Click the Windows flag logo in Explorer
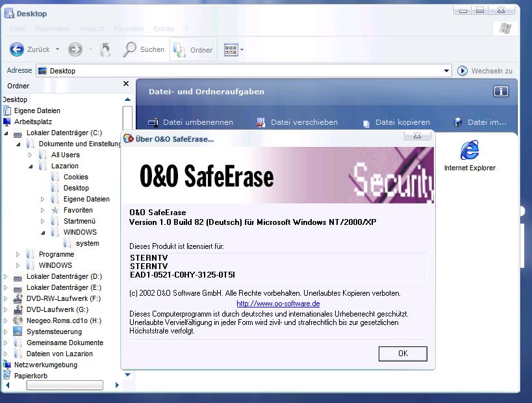Image resolution: width=532 pixels, height=403 pixels. [x=505, y=29]
